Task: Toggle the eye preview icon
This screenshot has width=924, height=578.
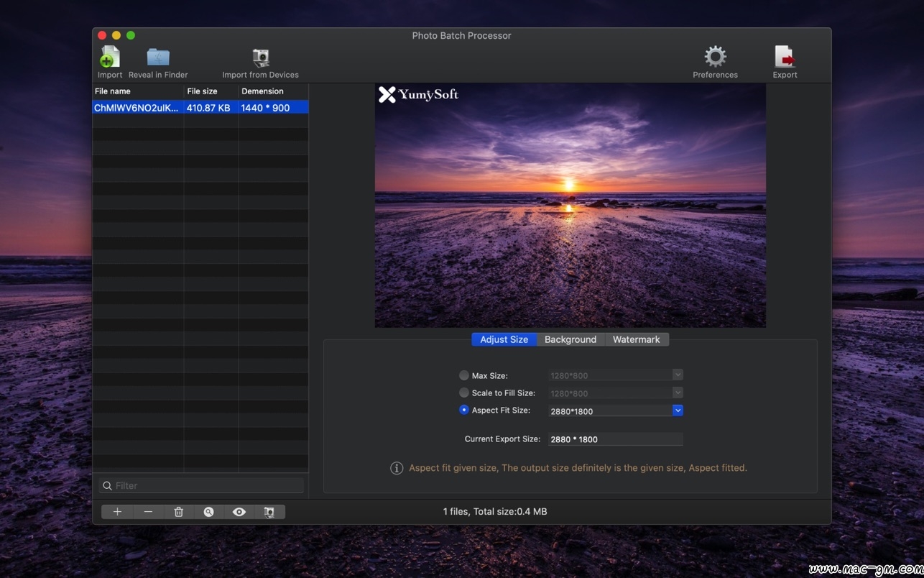Action: coord(239,512)
